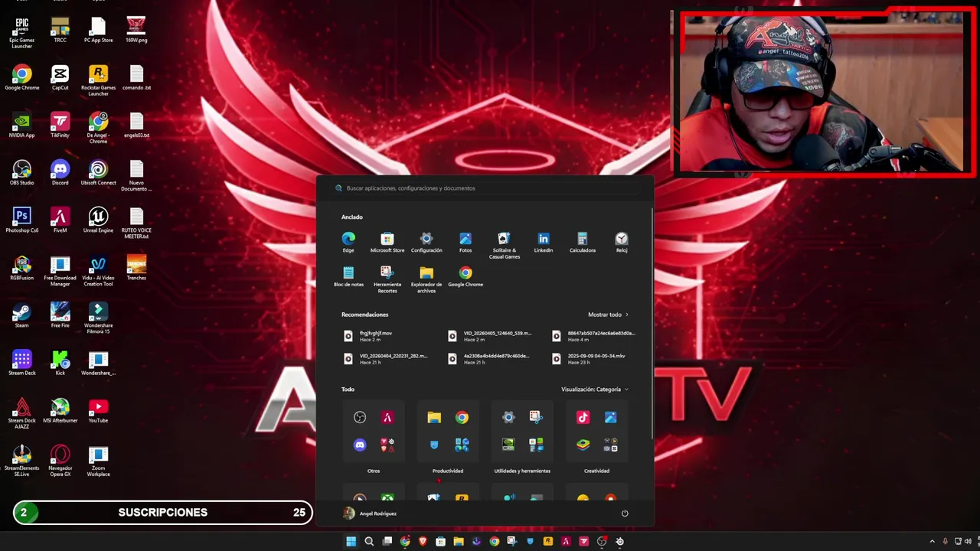Viewport: 980px width, 551px height.
Task: Open Rockstar launcher from taskbar
Action: 548,541
